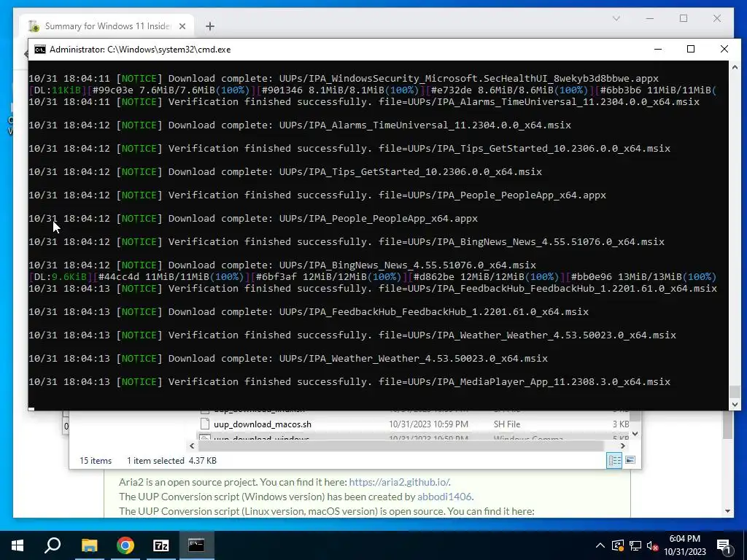747x560 pixels.
Task: Click the 10/31/2023 10:59 PM date cell
Action: click(428, 424)
